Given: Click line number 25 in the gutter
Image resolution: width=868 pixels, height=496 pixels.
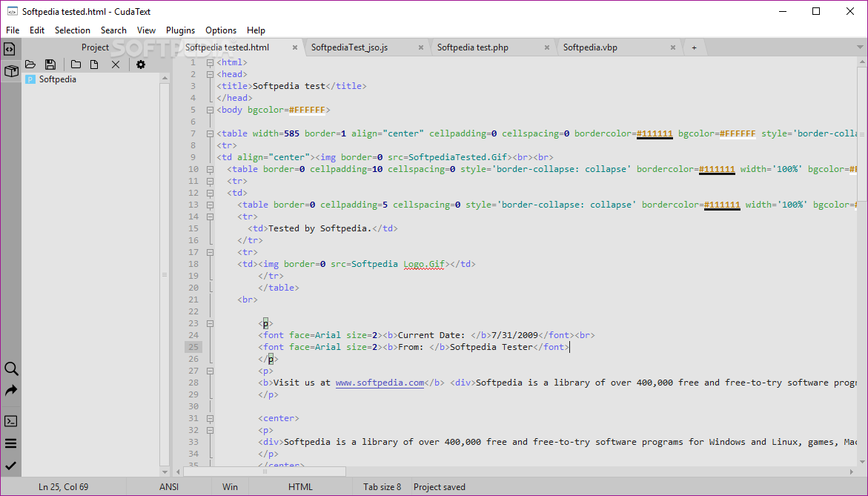Looking at the screenshot, I should (x=193, y=347).
